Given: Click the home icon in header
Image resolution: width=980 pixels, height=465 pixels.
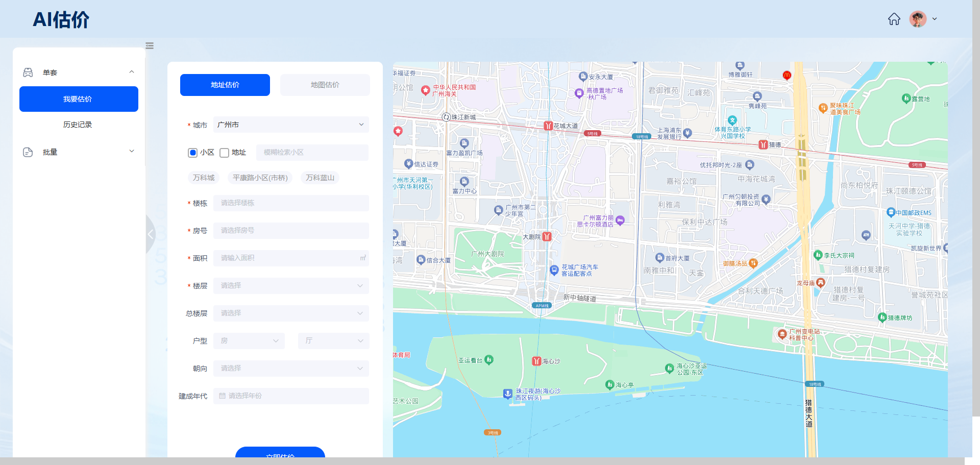Looking at the screenshot, I should click(894, 19).
